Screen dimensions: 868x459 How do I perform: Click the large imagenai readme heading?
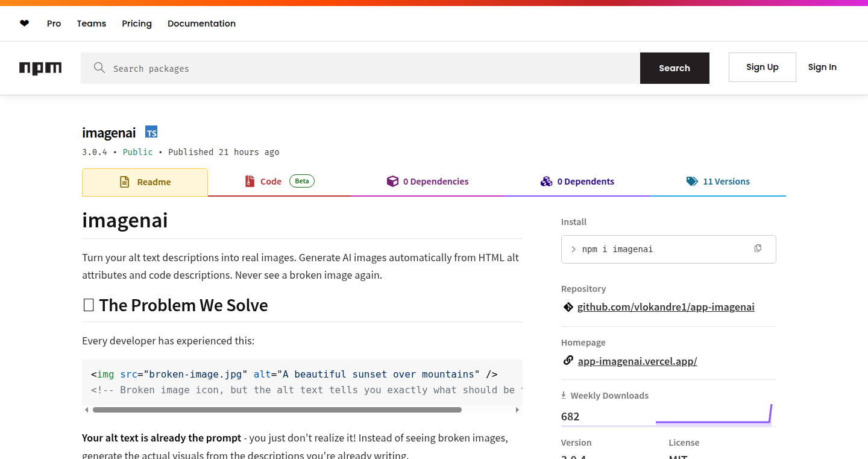125,220
